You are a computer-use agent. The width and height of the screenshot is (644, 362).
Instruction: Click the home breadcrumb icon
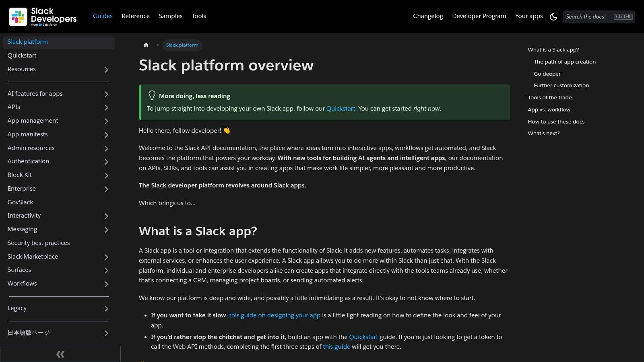pyautogui.click(x=146, y=45)
